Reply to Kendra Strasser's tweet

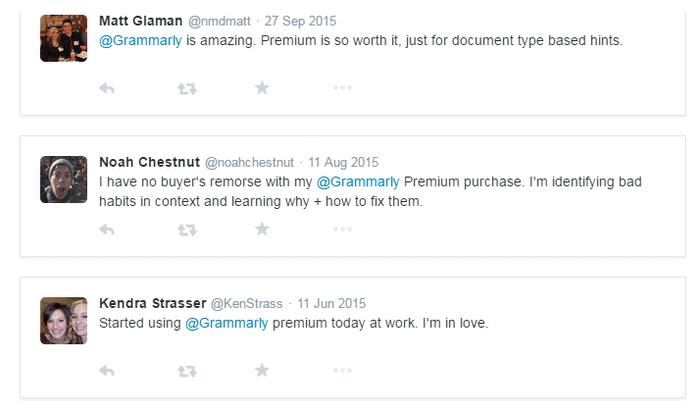(107, 371)
